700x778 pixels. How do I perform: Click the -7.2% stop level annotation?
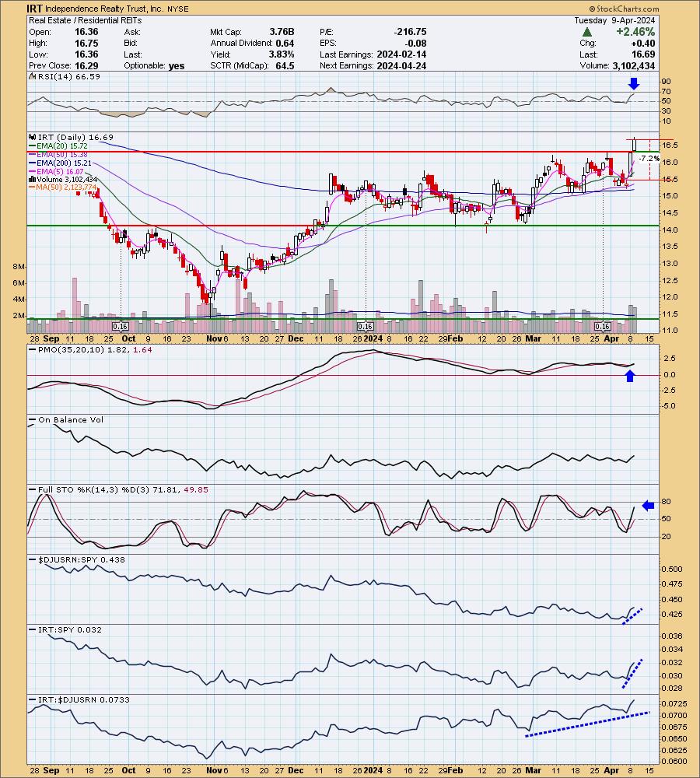649,159
